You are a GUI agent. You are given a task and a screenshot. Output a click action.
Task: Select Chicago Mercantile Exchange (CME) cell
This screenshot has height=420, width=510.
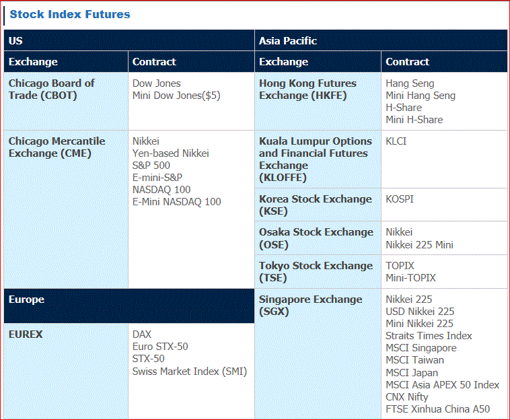66,209
